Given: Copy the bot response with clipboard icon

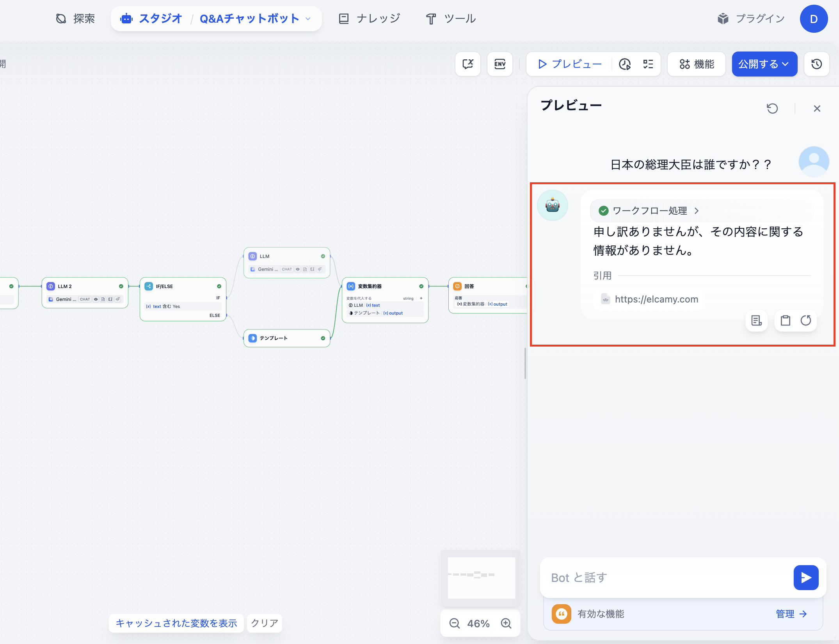Looking at the screenshot, I should [x=785, y=320].
